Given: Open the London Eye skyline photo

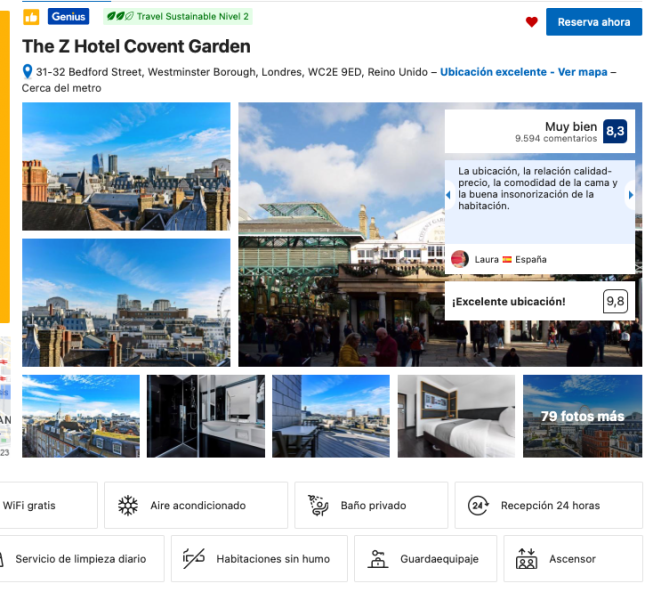Looking at the screenshot, I should [x=126, y=303].
